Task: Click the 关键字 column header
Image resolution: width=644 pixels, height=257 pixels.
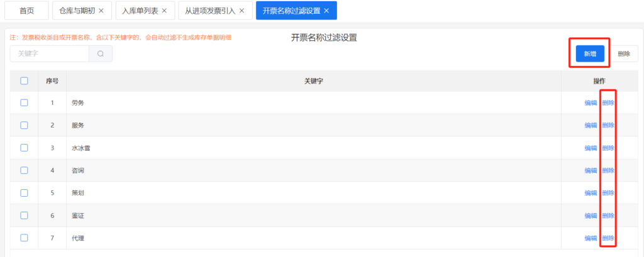Action: 314,81
